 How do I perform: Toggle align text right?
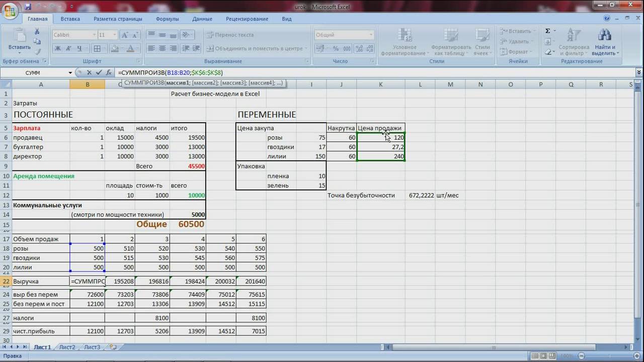173,48
